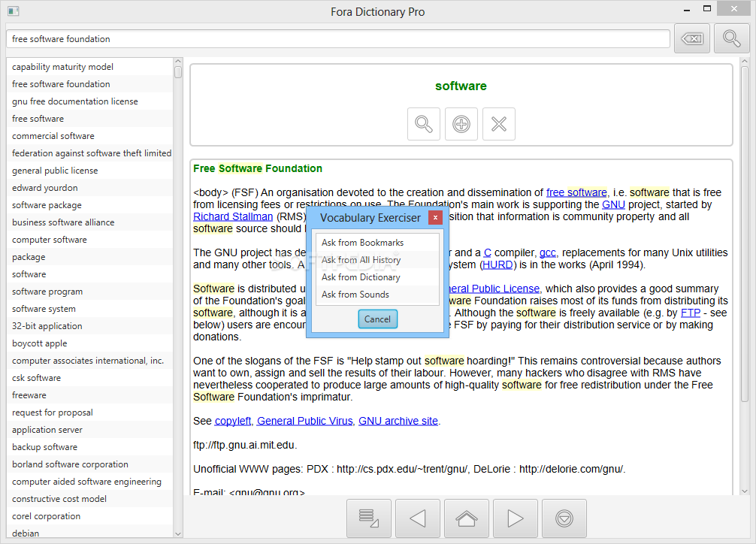Choose Ask from Dictionary
Image resolution: width=756 pixels, height=544 pixels.
click(x=377, y=277)
